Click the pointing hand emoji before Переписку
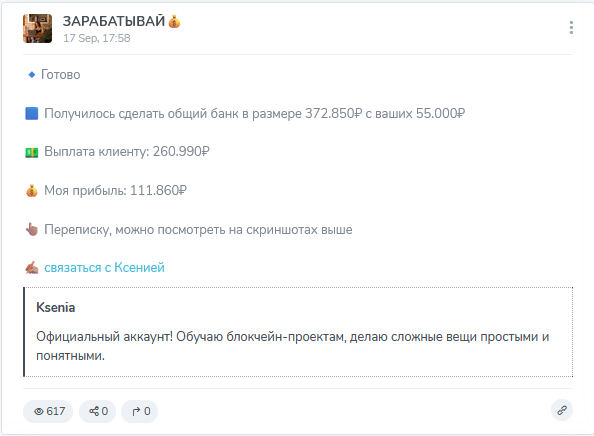 (32, 229)
